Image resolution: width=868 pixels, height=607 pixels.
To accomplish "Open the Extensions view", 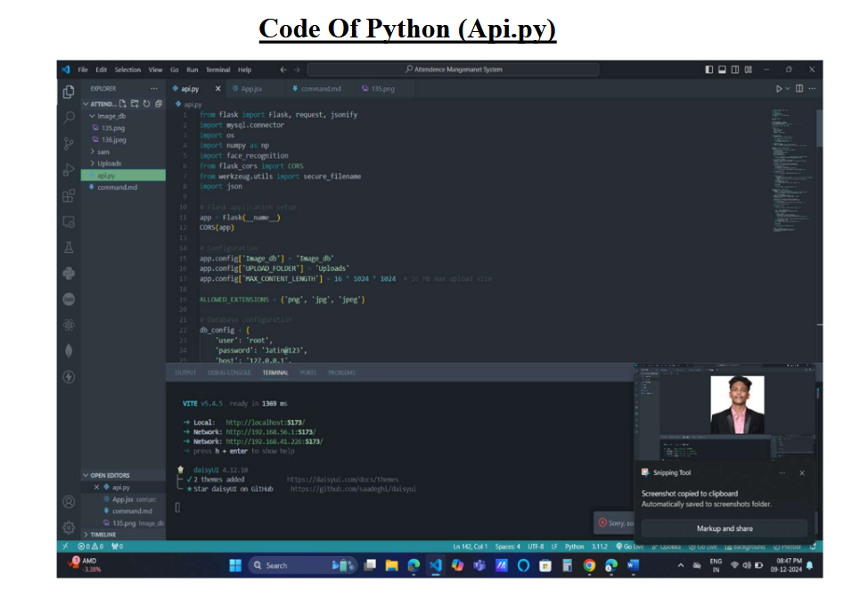I will click(x=69, y=195).
